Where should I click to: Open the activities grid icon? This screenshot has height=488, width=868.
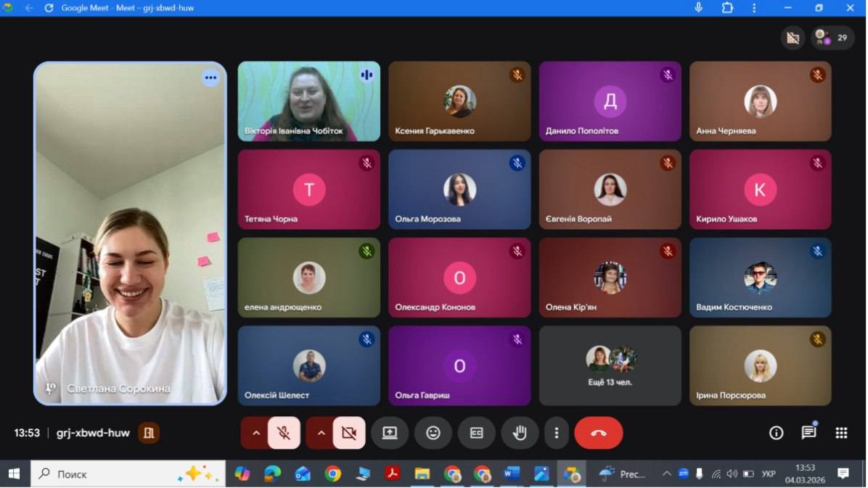click(841, 433)
